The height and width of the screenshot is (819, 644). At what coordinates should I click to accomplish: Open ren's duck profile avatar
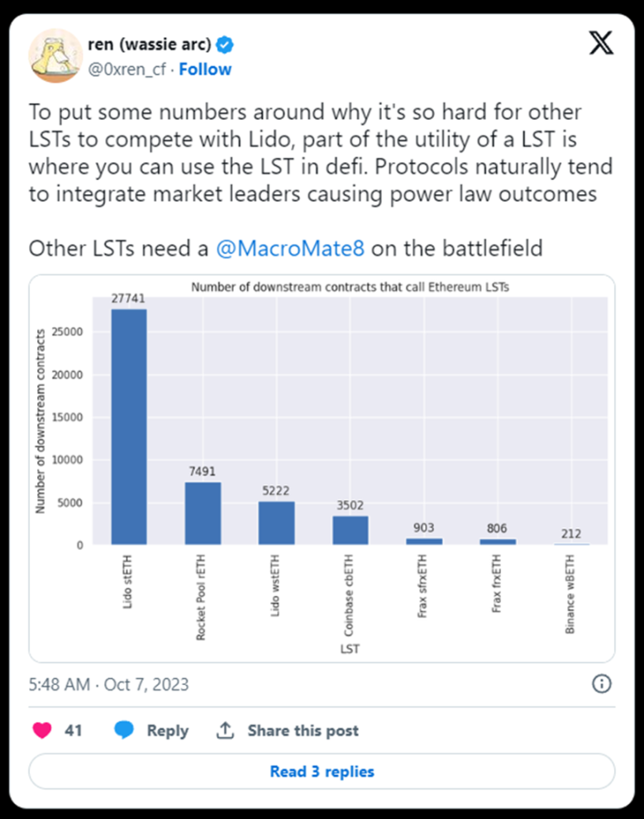coord(55,56)
